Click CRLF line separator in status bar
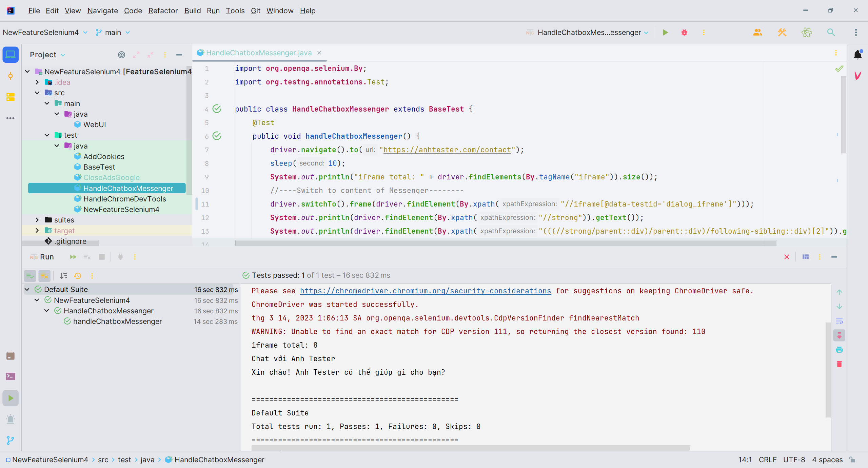868x468 pixels. click(x=767, y=460)
